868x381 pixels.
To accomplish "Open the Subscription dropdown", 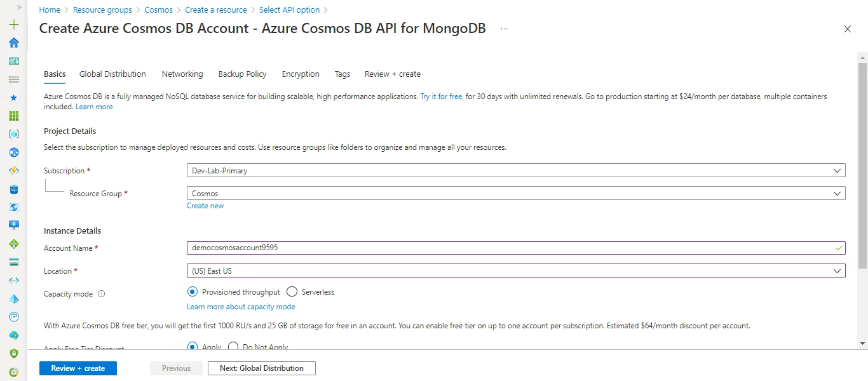I will (x=515, y=170).
